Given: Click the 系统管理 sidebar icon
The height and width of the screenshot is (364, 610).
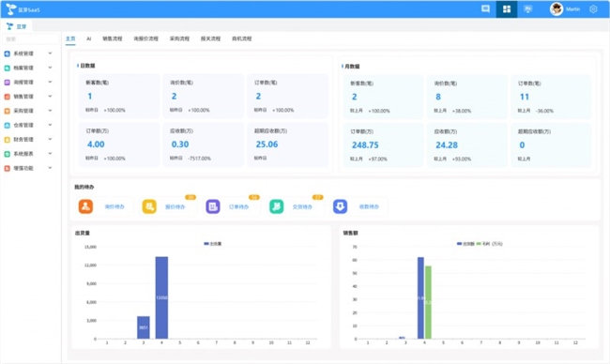Looking at the screenshot, I should (x=7, y=53).
